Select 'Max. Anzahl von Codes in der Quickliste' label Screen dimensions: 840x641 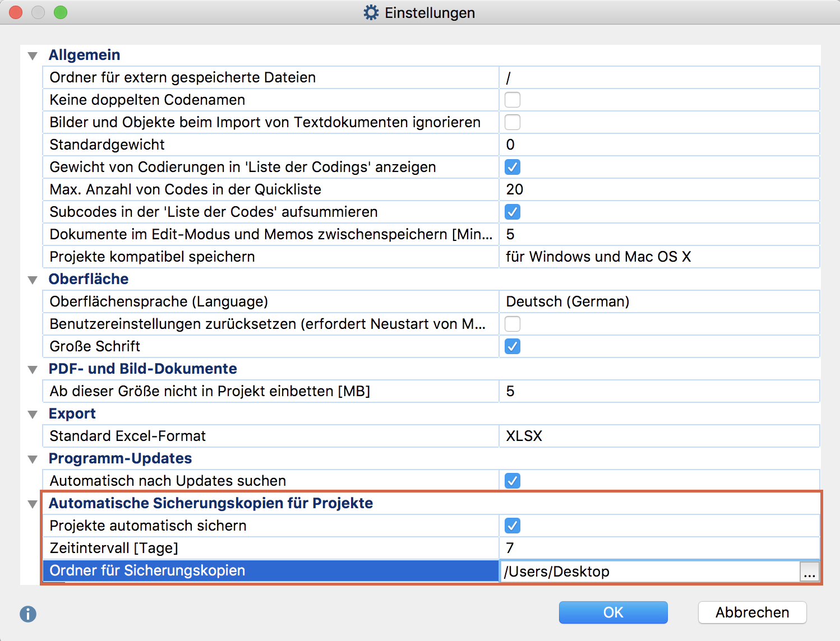click(x=186, y=189)
